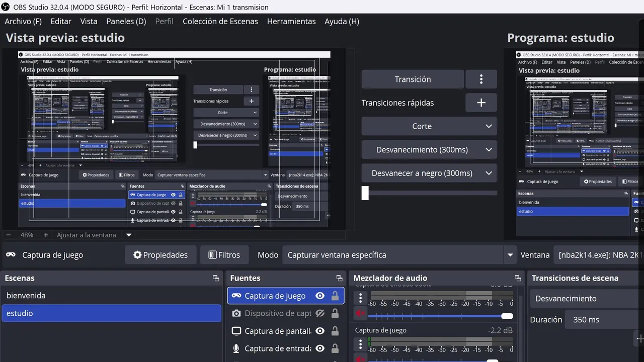Viewport: 644px width, 362px height.
Task: Click the -2.2 dB level readout
Action: [x=500, y=330]
